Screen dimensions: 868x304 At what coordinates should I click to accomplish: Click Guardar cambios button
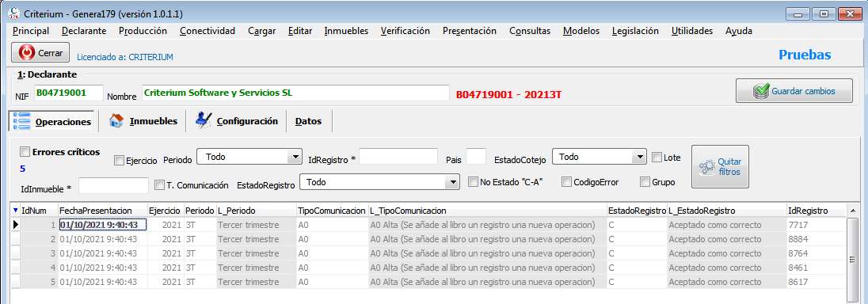tap(794, 91)
